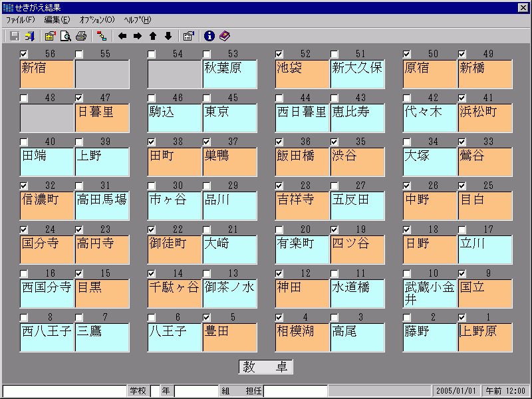
Task: Select the 吉祥寺 seat card
Action: (303, 206)
